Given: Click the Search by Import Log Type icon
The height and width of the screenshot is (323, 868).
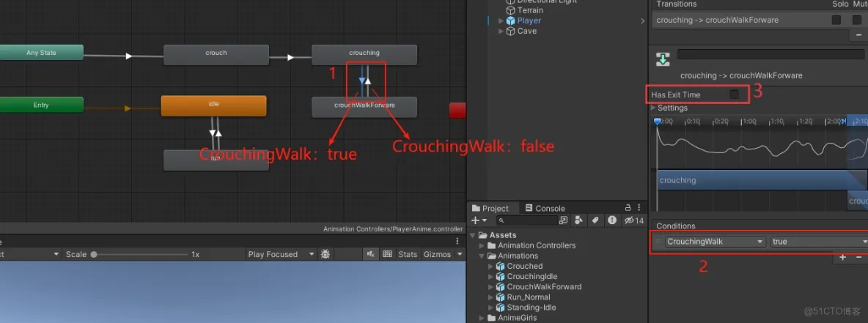Looking at the screenshot, I should (611, 220).
